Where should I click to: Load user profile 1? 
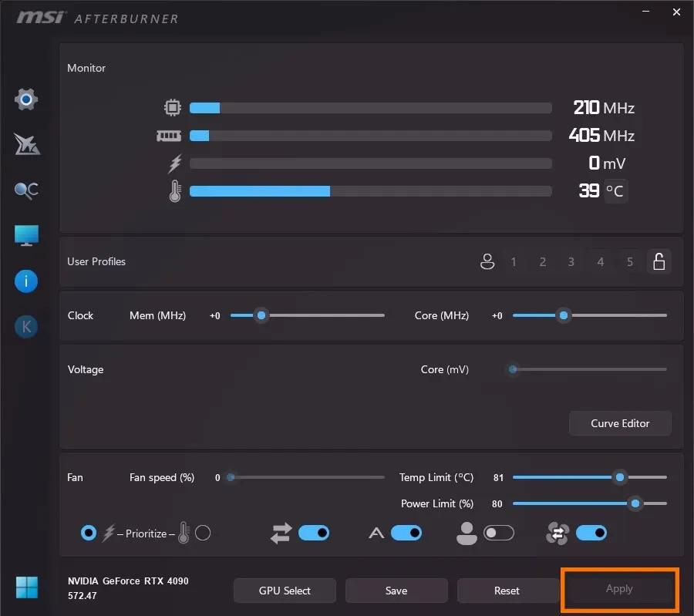click(x=514, y=261)
